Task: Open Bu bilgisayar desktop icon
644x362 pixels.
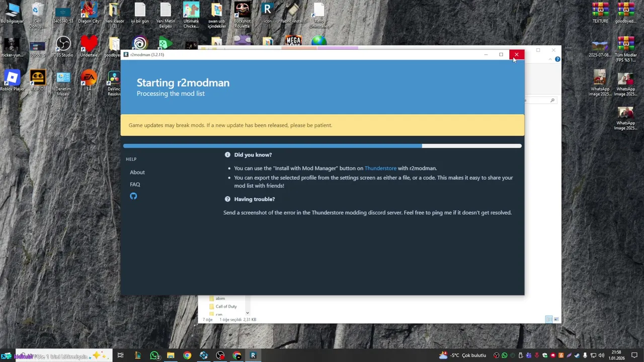Action: [12, 13]
